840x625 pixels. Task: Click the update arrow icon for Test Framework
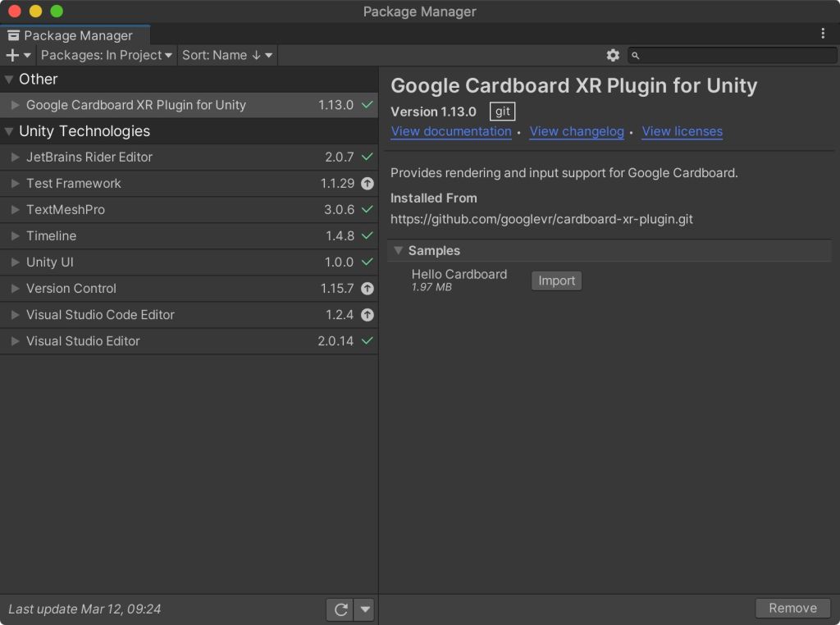click(x=367, y=184)
